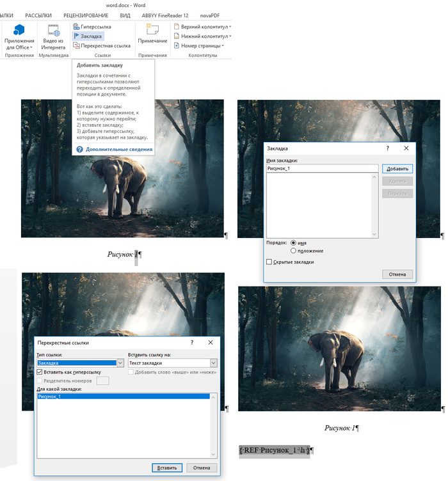Select the положение sort radio button
Screen dimensions: 448x481
[293, 251]
